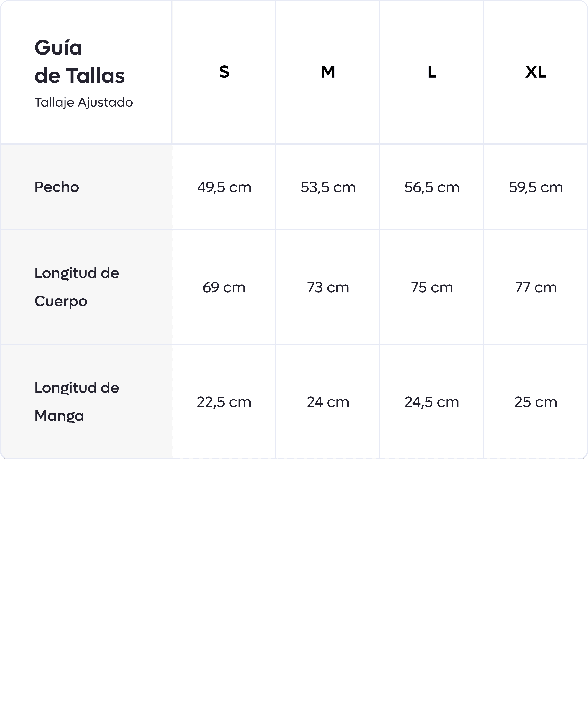Select the 73 cm body length value

(328, 288)
